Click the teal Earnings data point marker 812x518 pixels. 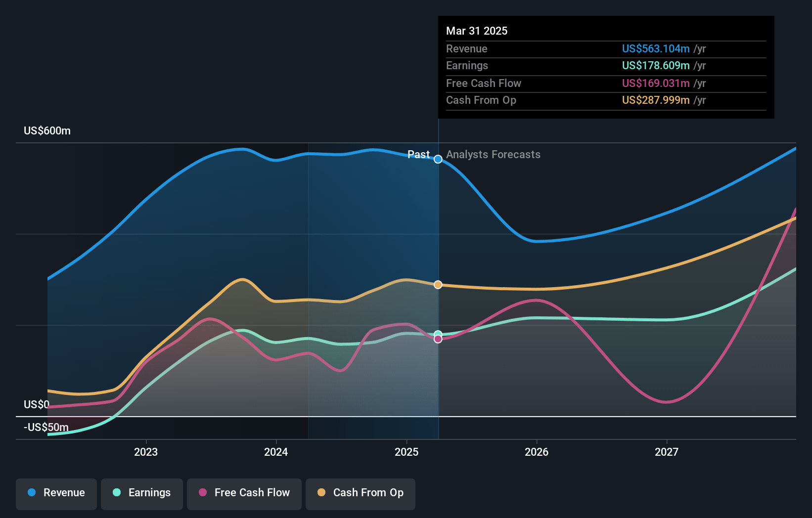438,334
